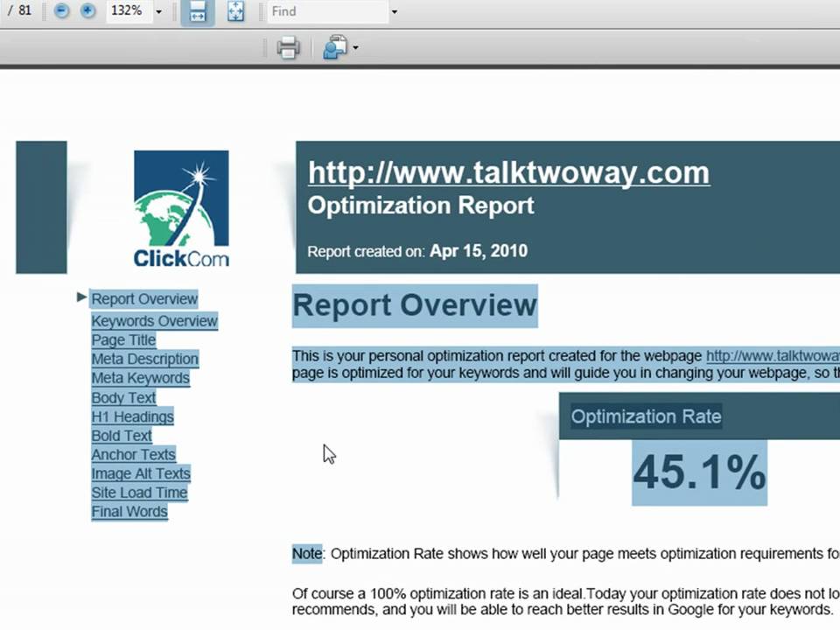Screen dimensions: 840x630
Task: Open the collaborate share icon
Action: point(335,47)
